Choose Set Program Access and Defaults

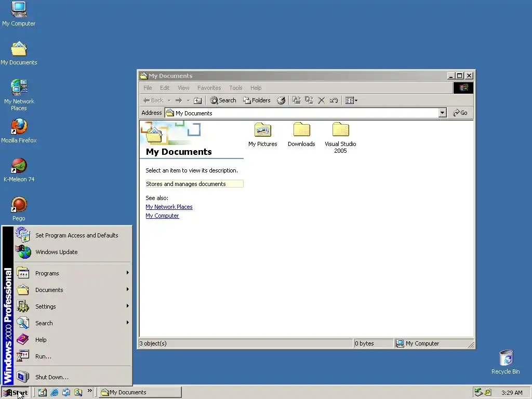(x=73, y=235)
